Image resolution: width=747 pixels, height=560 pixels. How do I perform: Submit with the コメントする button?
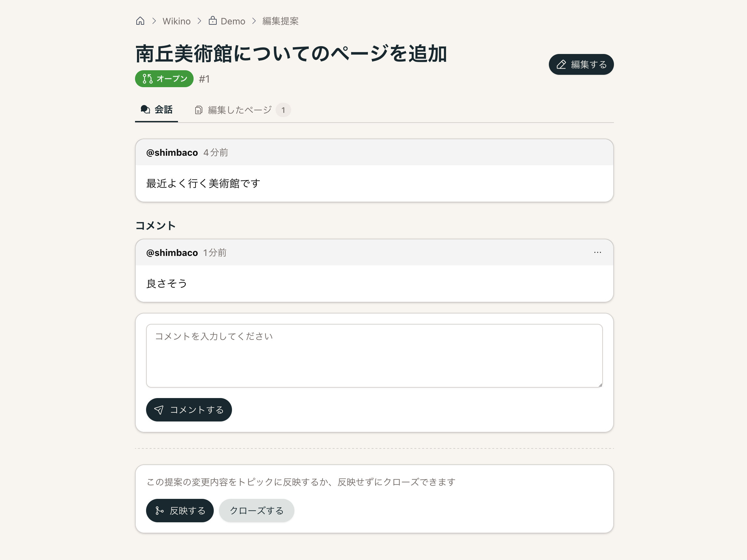coord(189,410)
